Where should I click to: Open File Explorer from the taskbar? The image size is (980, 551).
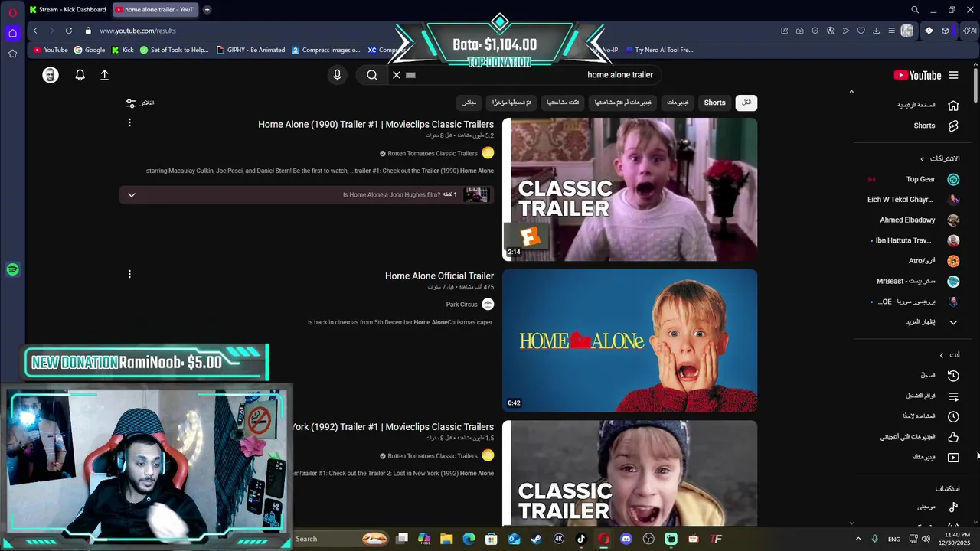446,539
